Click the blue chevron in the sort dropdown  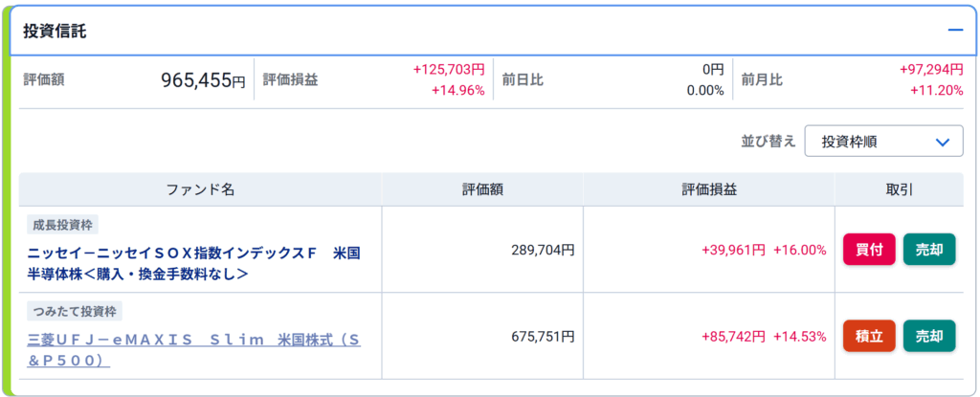(942, 142)
